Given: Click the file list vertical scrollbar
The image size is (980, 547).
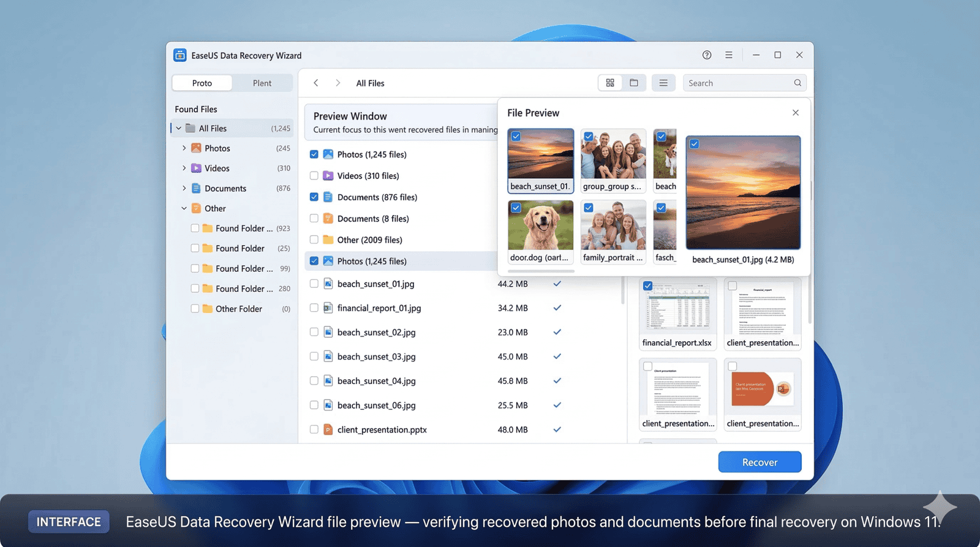Looking at the screenshot, I should pyautogui.click(x=623, y=289).
